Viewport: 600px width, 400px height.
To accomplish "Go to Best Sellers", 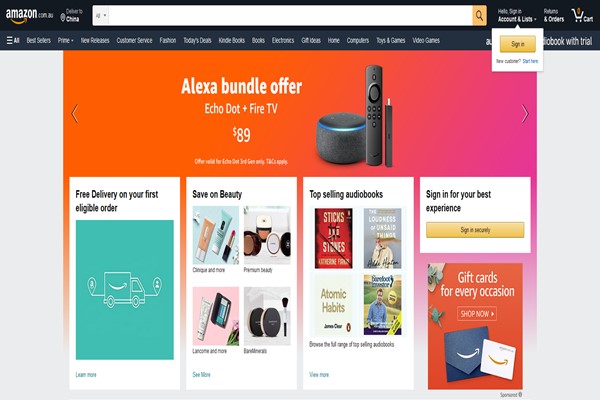I will [x=38, y=40].
